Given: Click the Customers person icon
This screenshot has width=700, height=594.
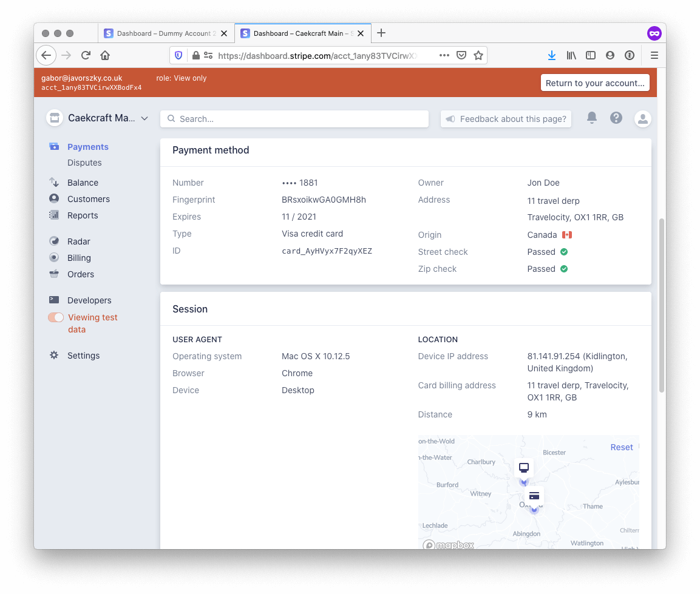Looking at the screenshot, I should click(54, 198).
